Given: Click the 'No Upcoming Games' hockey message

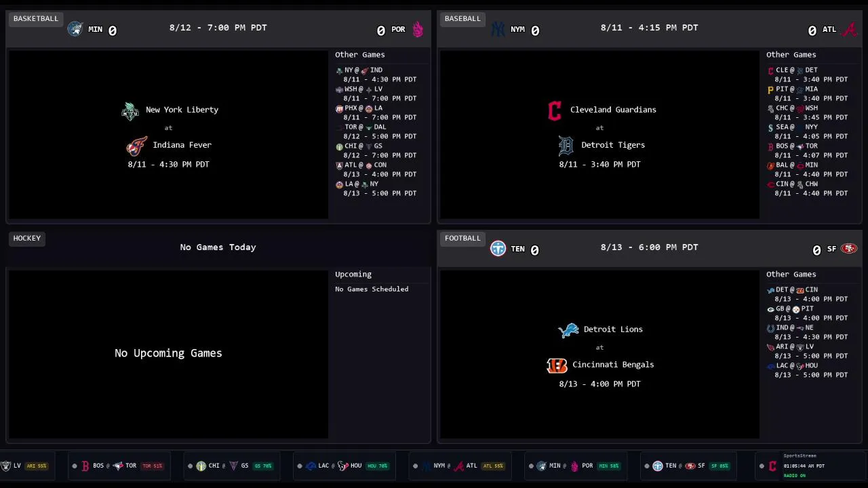Looking at the screenshot, I should tap(168, 353).
